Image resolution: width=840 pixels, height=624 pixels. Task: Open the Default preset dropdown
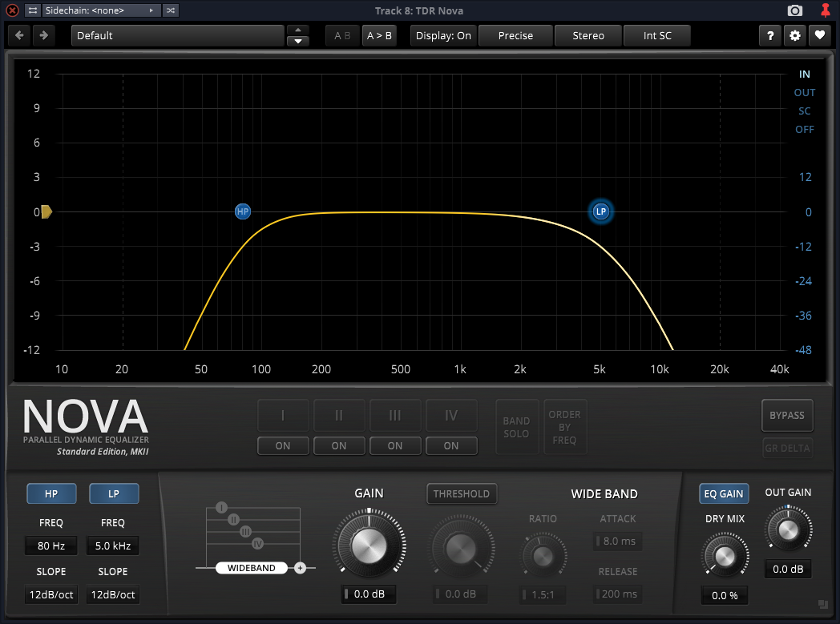tap(177, 35)
